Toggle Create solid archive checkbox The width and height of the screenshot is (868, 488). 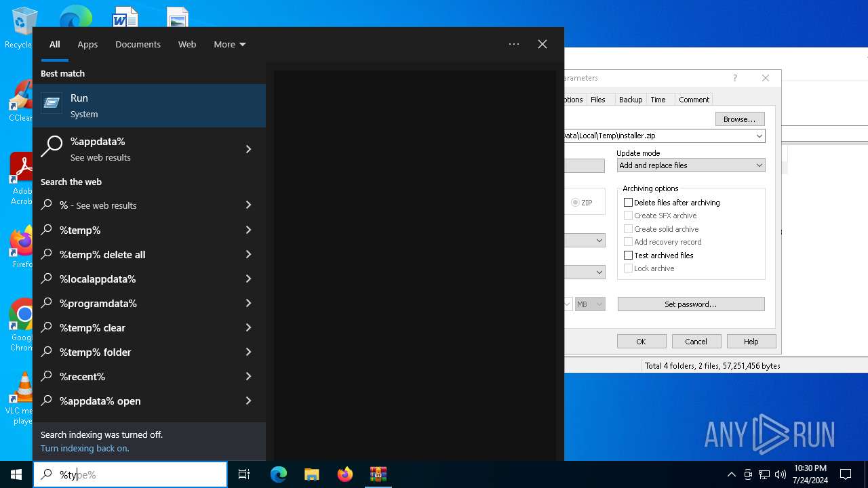coord(628,229)
